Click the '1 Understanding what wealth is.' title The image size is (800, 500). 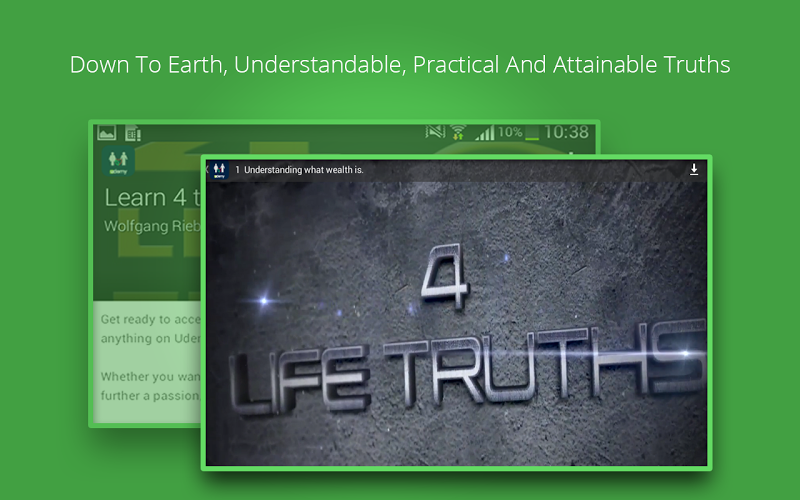tap(299, 170)
